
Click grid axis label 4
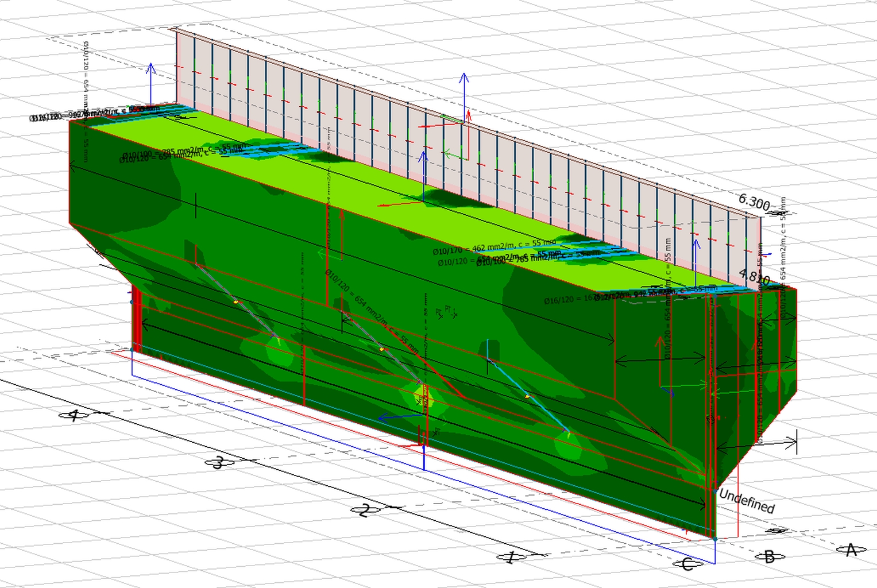point(74,415)
